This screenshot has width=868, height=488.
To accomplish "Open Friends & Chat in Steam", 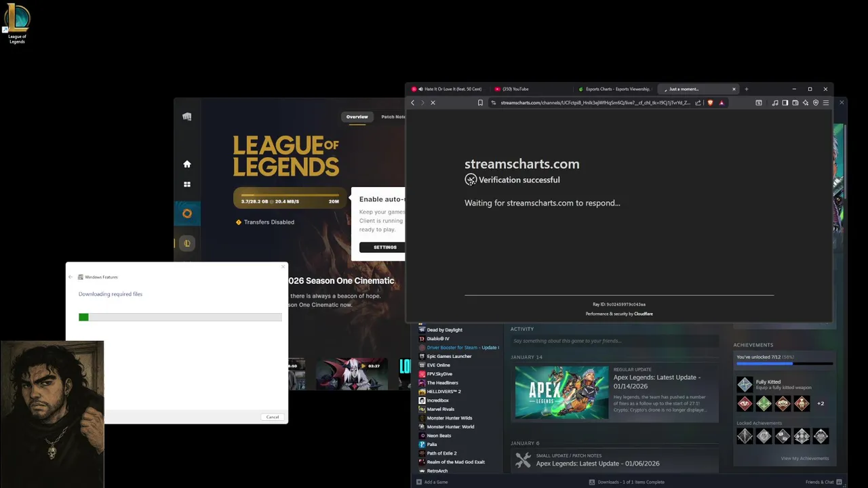I will tap(819, 482).
